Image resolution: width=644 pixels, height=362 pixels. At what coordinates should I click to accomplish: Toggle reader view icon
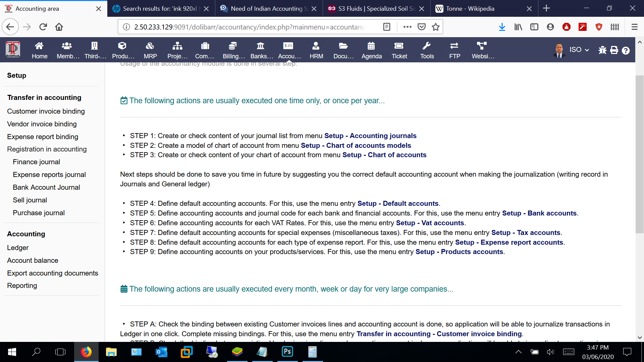point(387,27)
